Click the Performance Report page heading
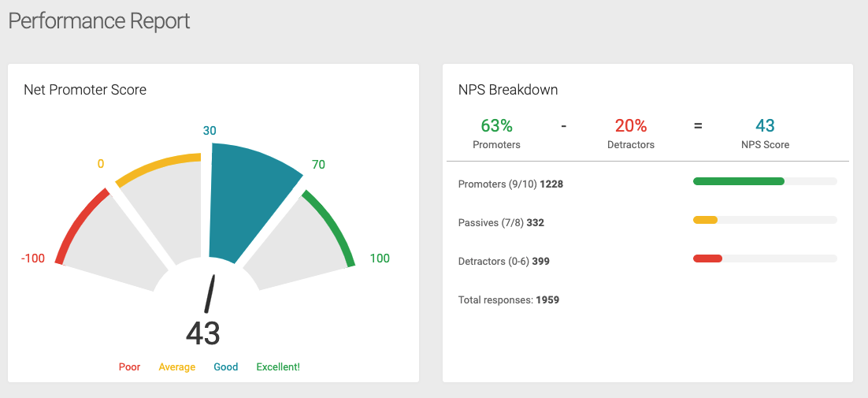Screen dimensions: 868x398 pyautogui.click(x=99, y=21)
